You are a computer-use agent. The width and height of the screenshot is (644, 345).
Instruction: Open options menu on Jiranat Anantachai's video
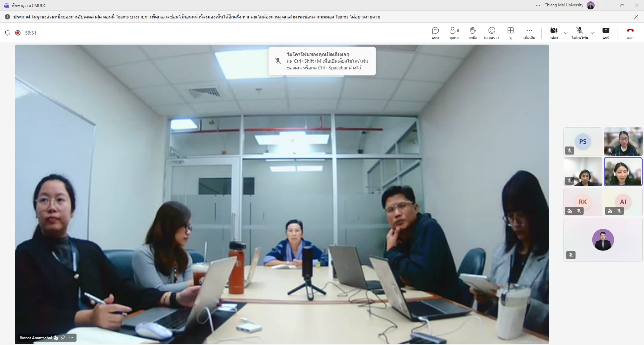pyautogui.click(x=71, y=338)
